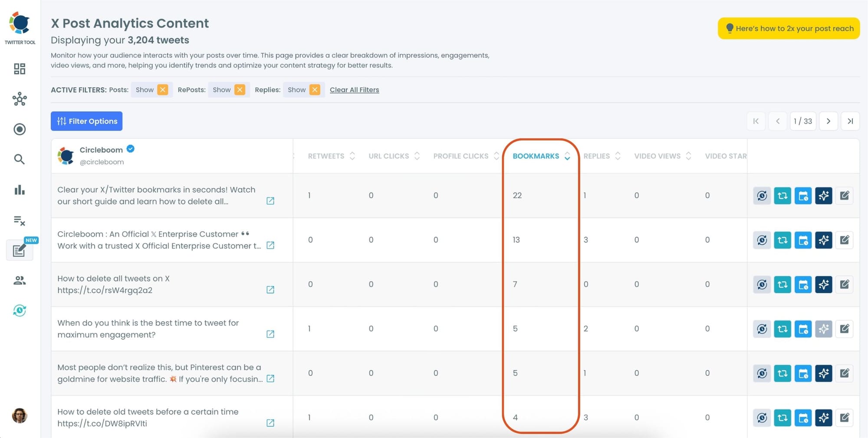The height and width of the screenshot is (438, 868).
Task: Open the Pinterest goldmine tweet external link
Action: [x=270, y=379]
